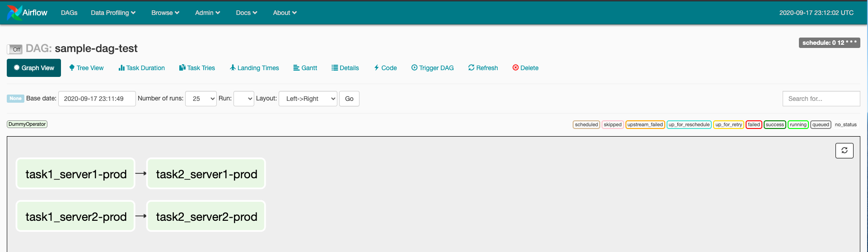Switch to Landing Times view
868x252 pixels.
pyautogui.click(x=254, y=68)
